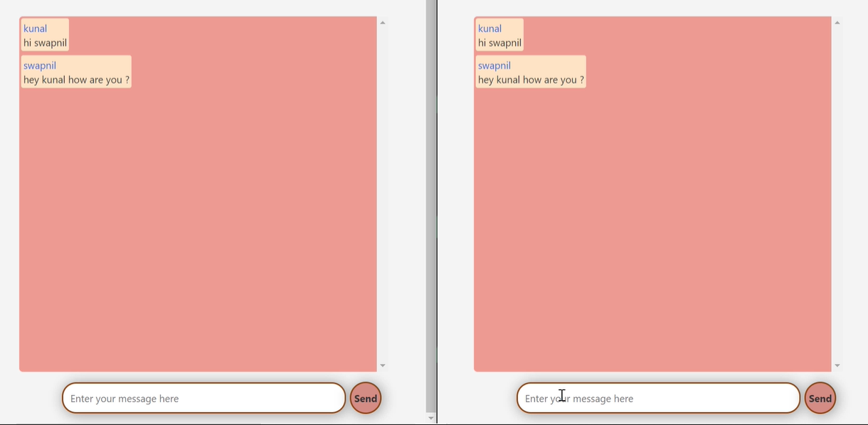
Task: Select username 'swapnil' in right chat
Action: [x=494, y=65]
